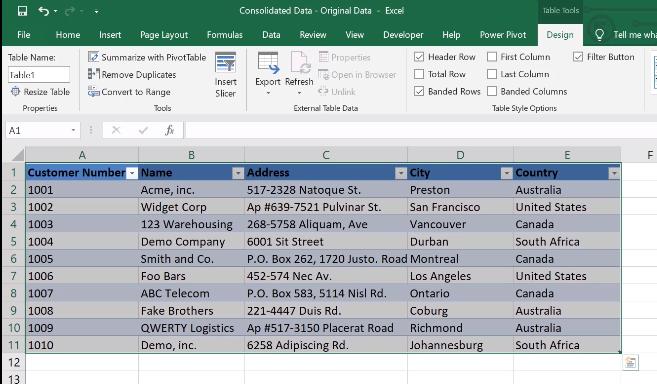Switch to the Data tab
This screenshot has width=657, height=384.
271,35
